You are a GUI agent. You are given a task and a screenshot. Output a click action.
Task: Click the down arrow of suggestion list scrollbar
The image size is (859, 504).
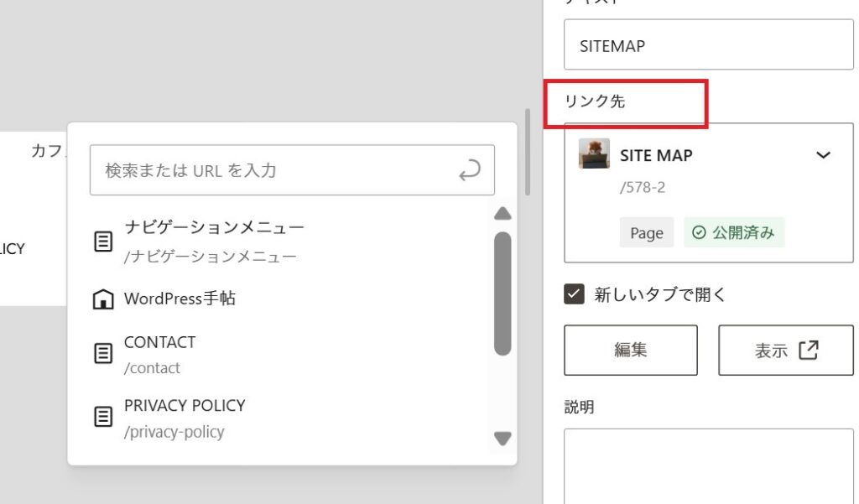coord(502,439)
